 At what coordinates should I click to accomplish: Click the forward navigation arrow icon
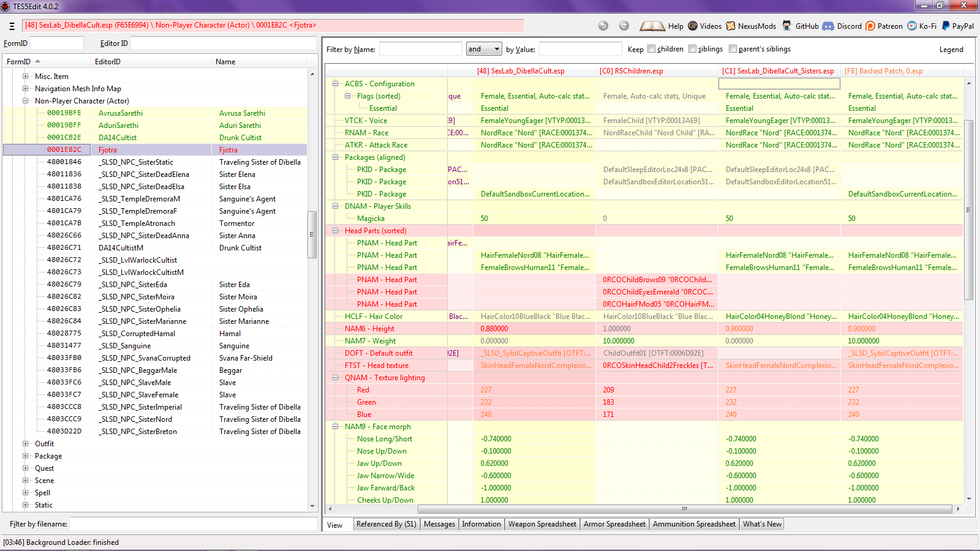pos(624,26)
